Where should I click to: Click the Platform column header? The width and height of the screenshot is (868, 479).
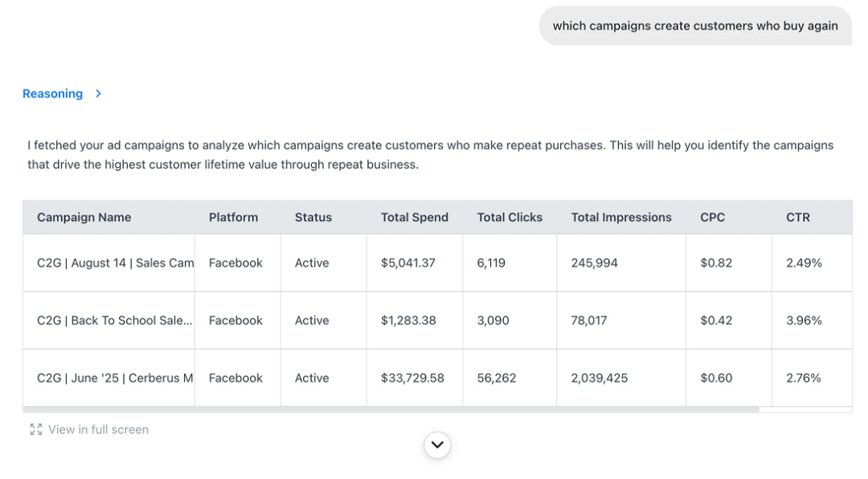pyautogui.click(x=234, y=217)
